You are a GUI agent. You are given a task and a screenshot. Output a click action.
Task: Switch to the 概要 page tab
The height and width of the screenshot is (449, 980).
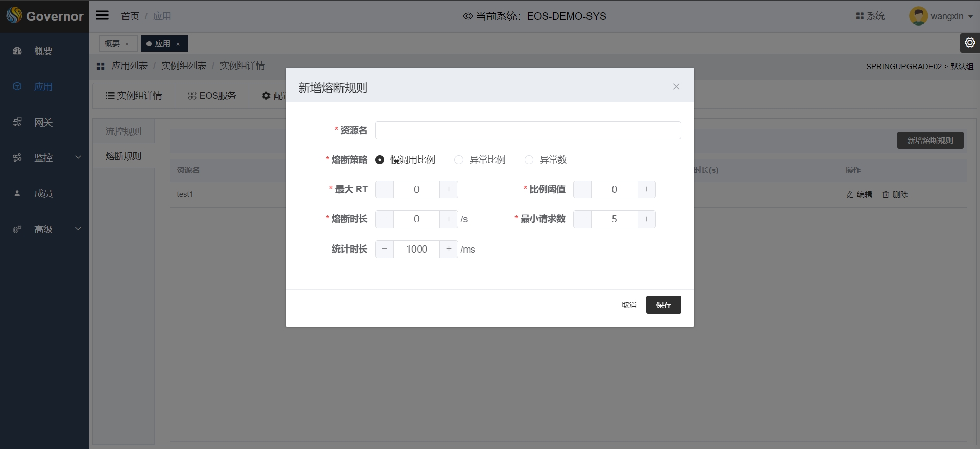click(112, 44)
